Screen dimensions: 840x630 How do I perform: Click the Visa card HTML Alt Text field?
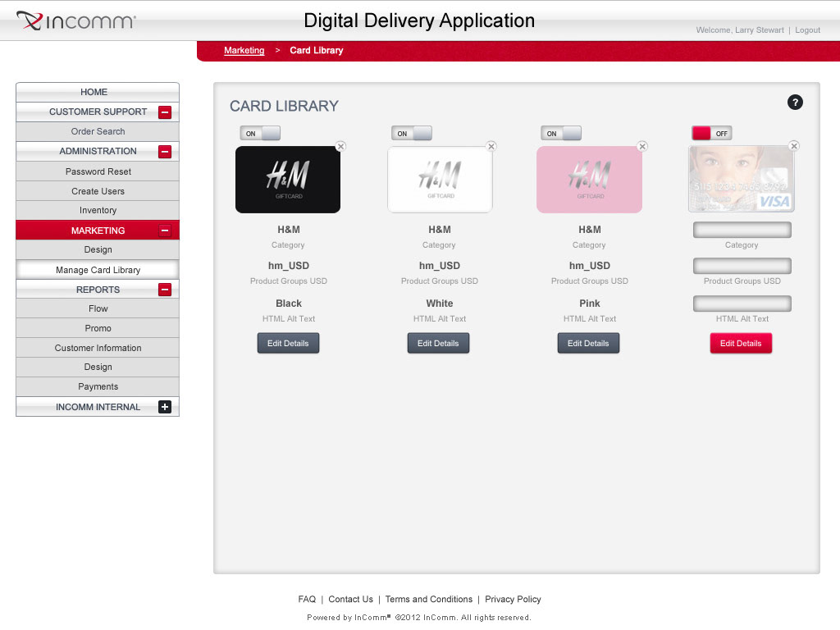point(742,304)
